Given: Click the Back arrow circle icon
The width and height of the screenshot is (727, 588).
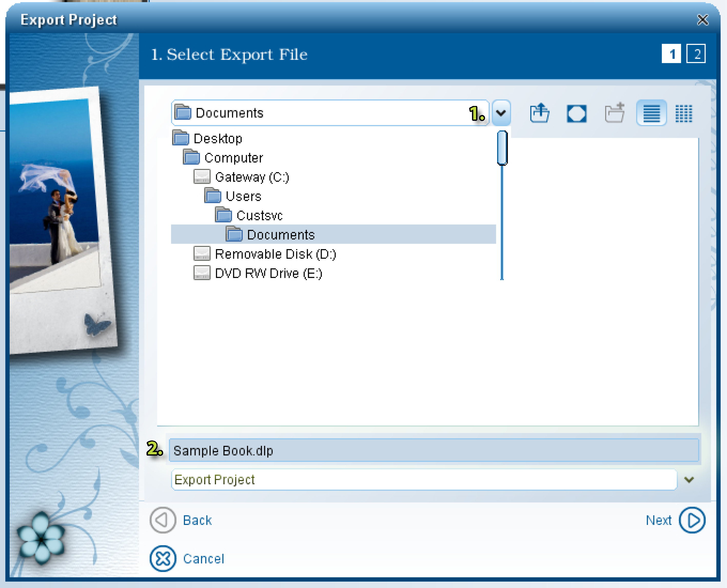Looking at the screenshot, I should click(x=163, y=520).
